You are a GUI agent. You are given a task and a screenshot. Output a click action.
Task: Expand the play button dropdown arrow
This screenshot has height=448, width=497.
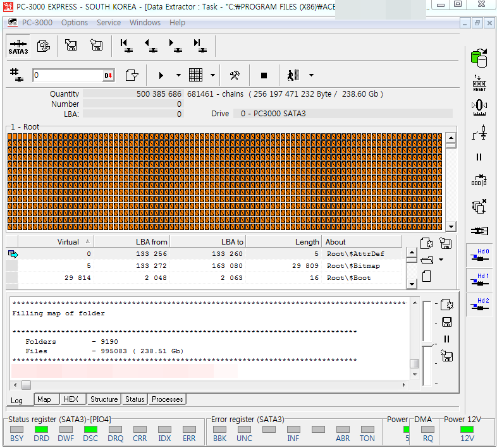178,75
